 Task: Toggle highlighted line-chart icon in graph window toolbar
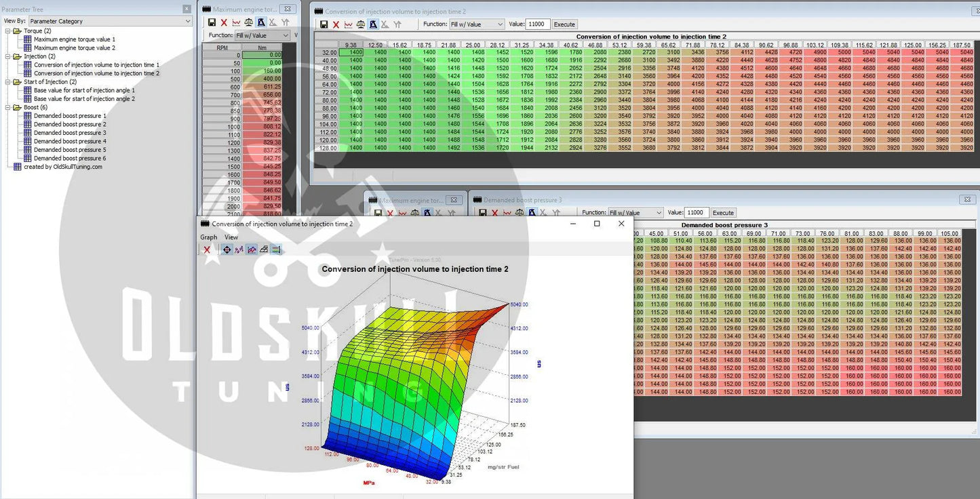tap(252, 249)
